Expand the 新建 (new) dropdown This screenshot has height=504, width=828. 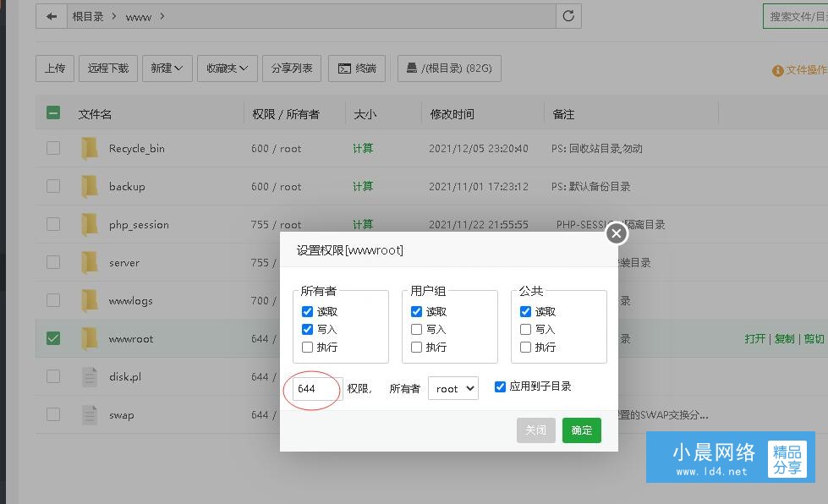coord(167,68)
